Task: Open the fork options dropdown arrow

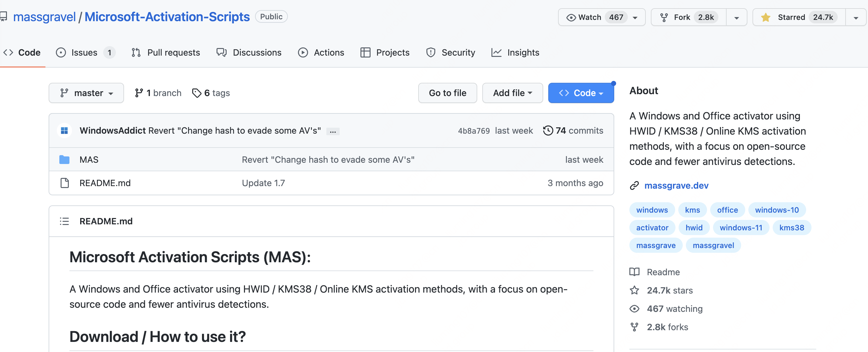Action: [737, 17]
